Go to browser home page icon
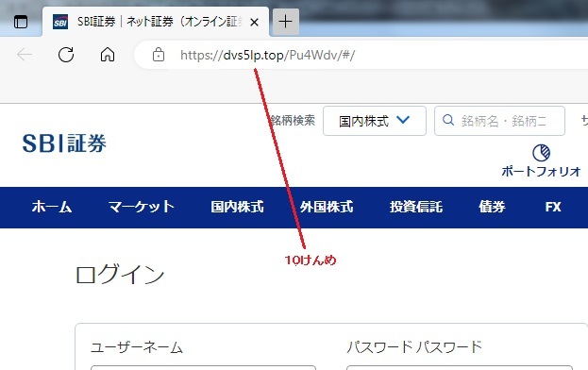The height and width of the screenshot is (370, 588). [108, 55]
